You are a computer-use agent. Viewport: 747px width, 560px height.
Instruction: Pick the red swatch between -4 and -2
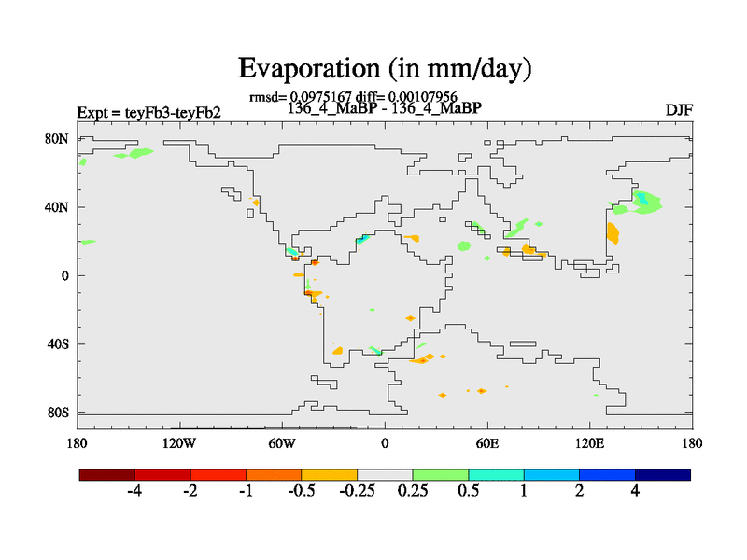click(x=162, y=474)
